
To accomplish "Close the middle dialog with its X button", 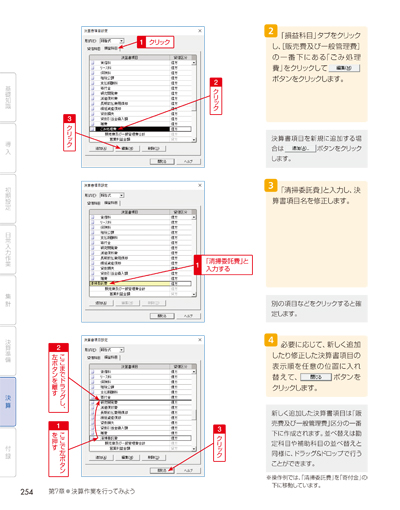I will coord(200,185).
